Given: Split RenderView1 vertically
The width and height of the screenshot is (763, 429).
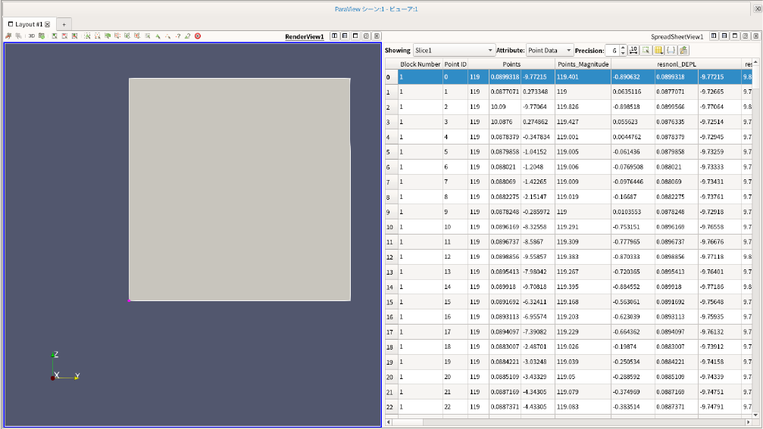Looking at the screenshot, I should point(345,36).
